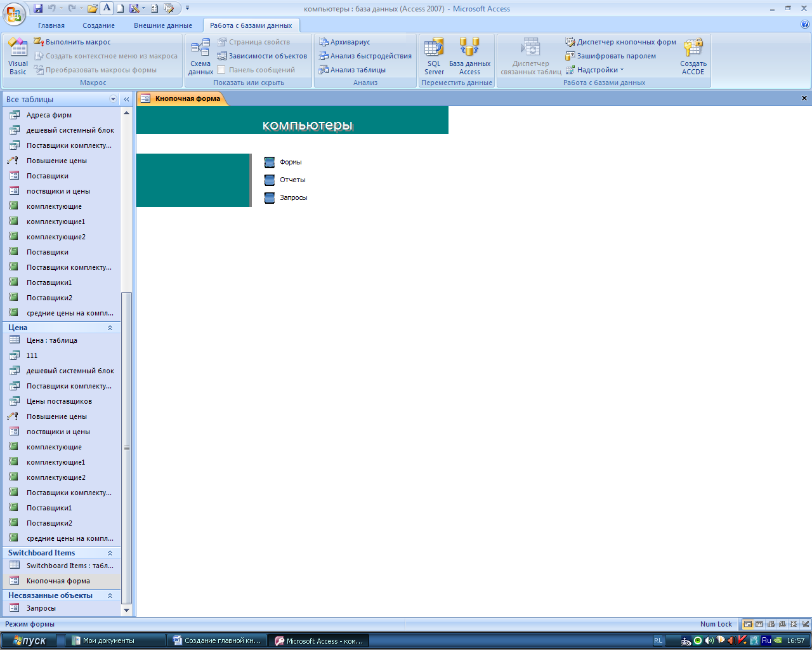Close the Кнопочная форма document
This screenshot has width=812, height=650.
[x=804, y=98]
